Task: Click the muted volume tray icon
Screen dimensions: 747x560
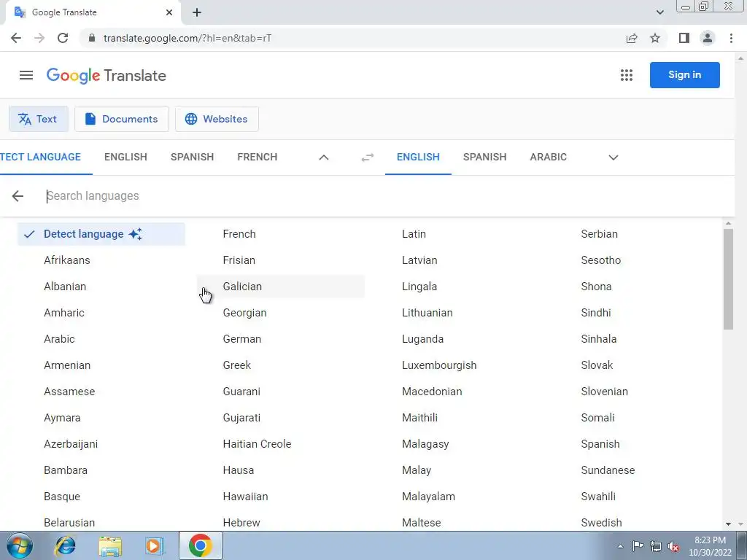Action: [x=673, y=546]
